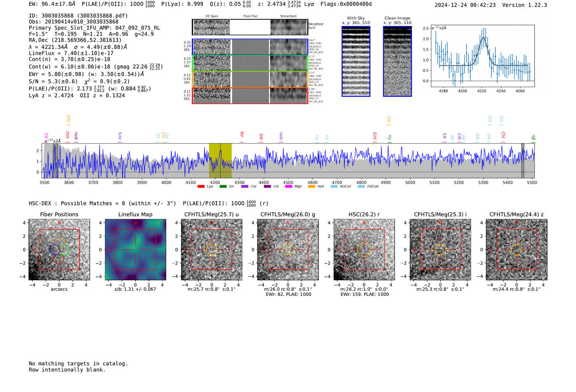
Task: Click the ID 3003035868 text line
Action: pos(78,16)
